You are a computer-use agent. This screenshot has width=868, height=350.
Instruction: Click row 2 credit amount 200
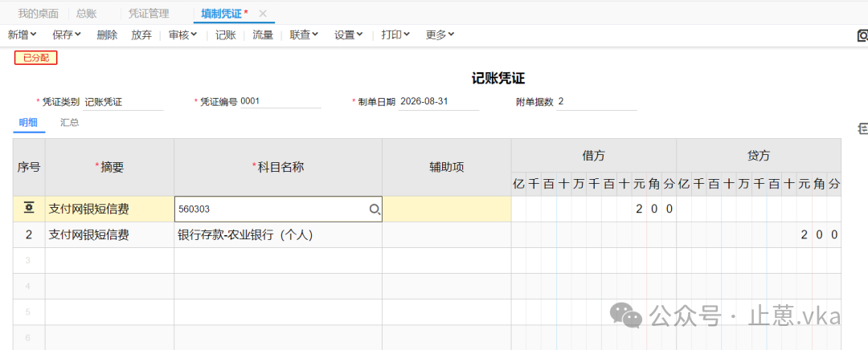[x=759, y=235]
